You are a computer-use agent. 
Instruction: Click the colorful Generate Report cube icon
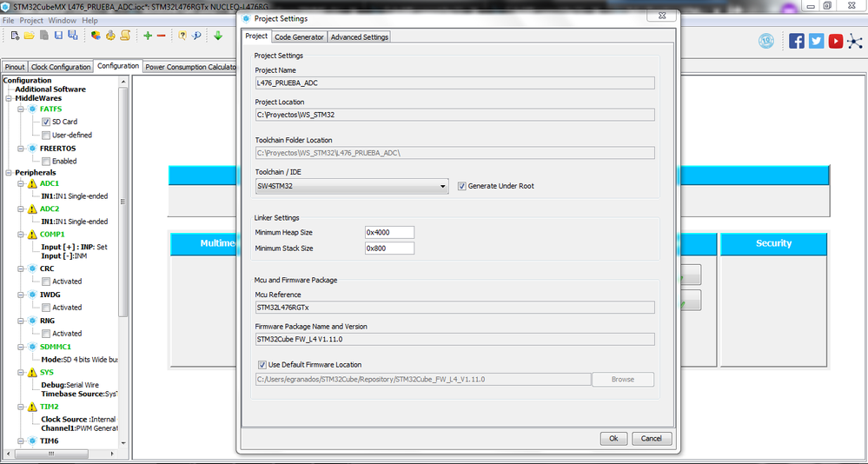pyautogui.click(x=96, y=36)
